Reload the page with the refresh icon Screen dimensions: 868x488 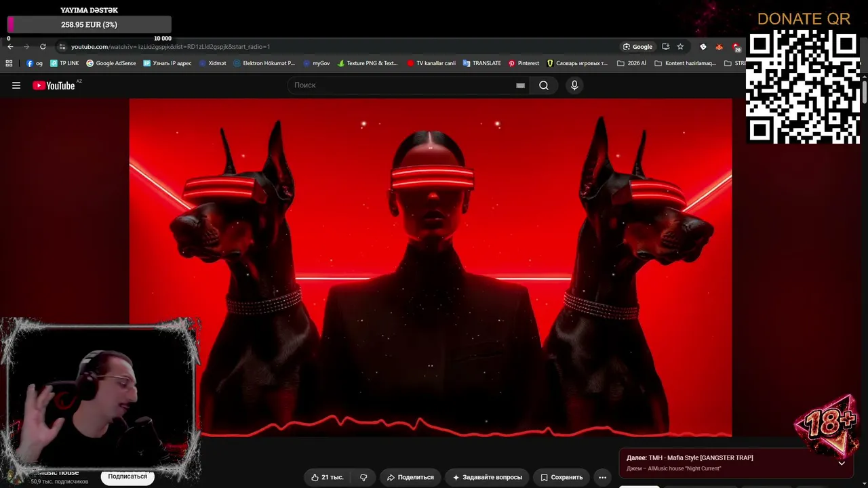(43, 47)
